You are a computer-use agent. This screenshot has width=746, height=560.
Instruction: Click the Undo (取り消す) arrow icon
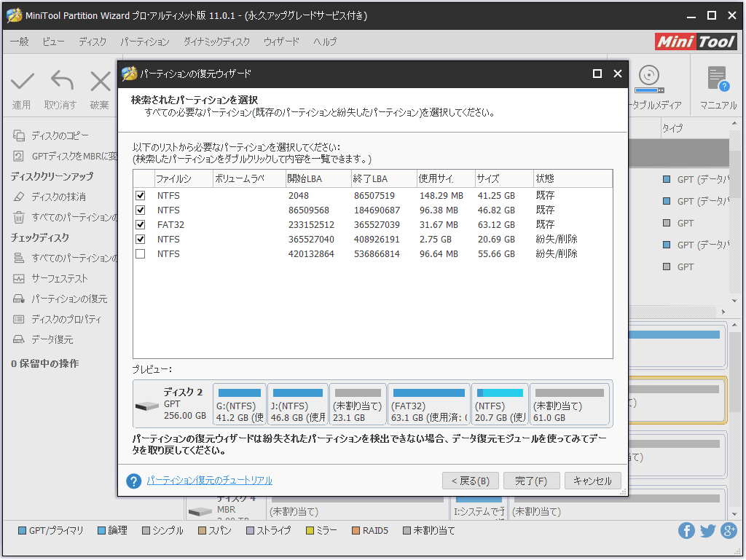(61, 81)
